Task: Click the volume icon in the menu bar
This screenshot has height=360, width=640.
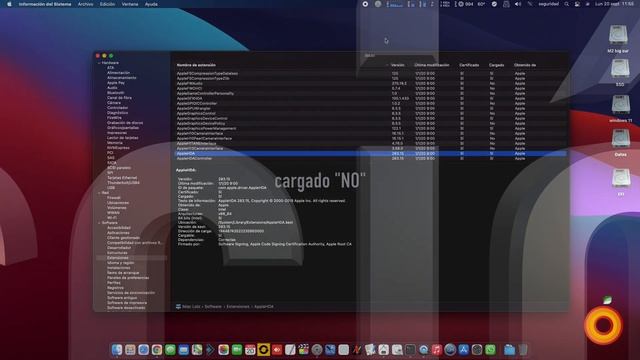Action: point(518,4)
